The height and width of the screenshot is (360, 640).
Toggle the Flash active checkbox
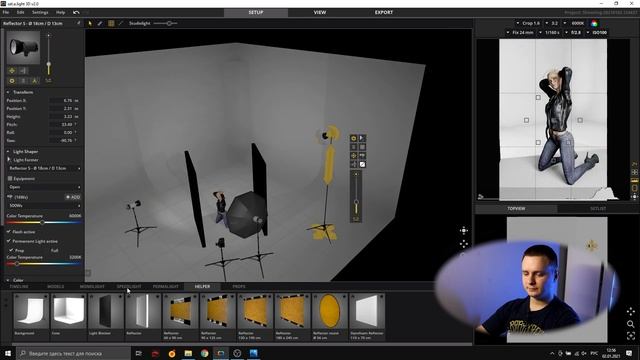pyautogui.click(x=9, y=231)
